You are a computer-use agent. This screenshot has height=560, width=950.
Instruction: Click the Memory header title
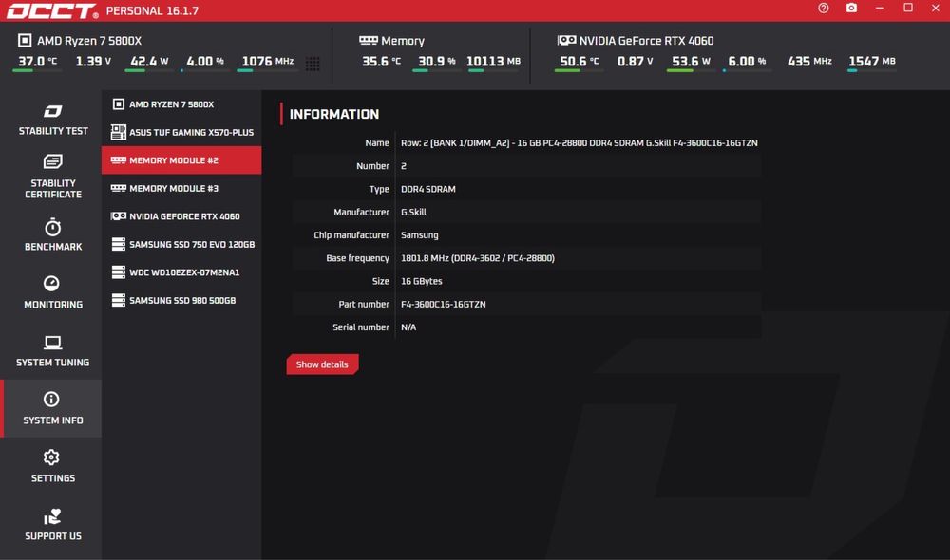coord(402,41)
